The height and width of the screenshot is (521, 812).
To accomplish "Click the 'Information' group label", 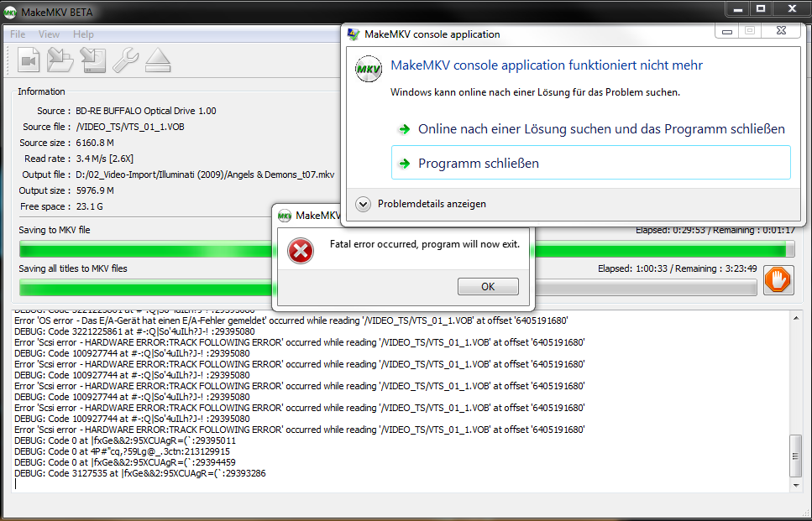I will click(x=41, y=91).
